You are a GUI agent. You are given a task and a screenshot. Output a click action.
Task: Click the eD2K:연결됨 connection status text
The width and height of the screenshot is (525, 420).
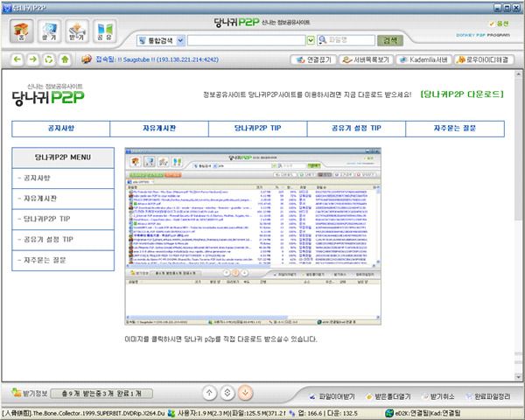pyautogui.click(x=429, y=413)
